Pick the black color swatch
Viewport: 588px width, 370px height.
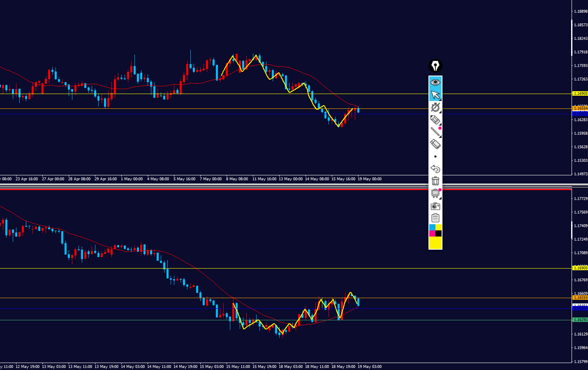pyautogui.click(x=438, y=233)
